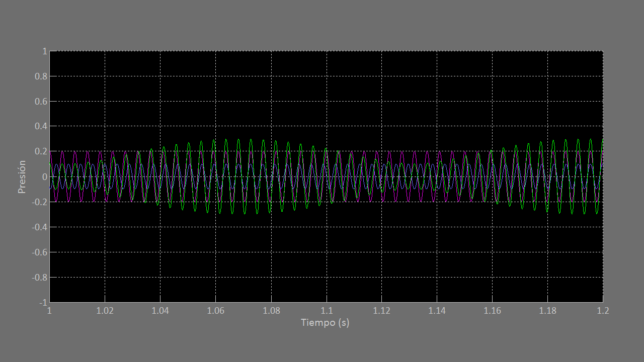
Task: Click the y-axis tick value -0.8
Action: [x=40, y=278]
